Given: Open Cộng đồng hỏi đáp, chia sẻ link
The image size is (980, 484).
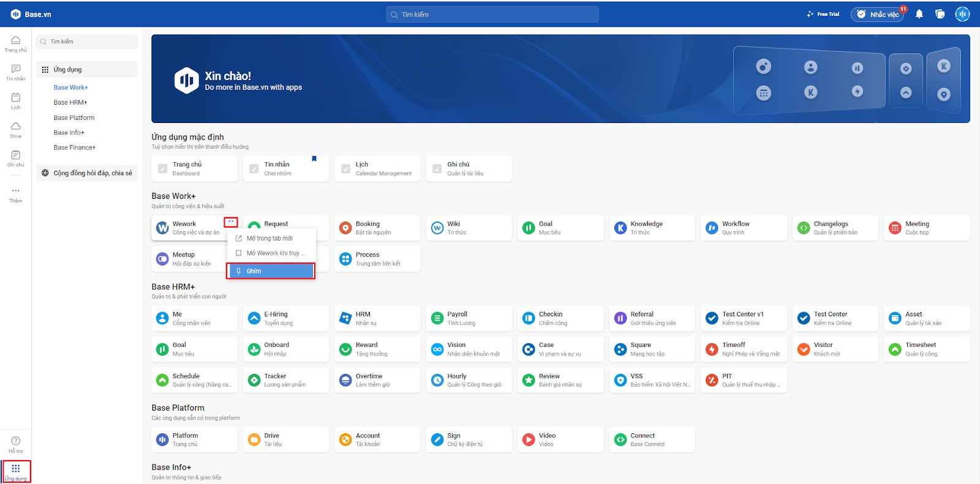Looking at the screenshot, I should [86, 173].
